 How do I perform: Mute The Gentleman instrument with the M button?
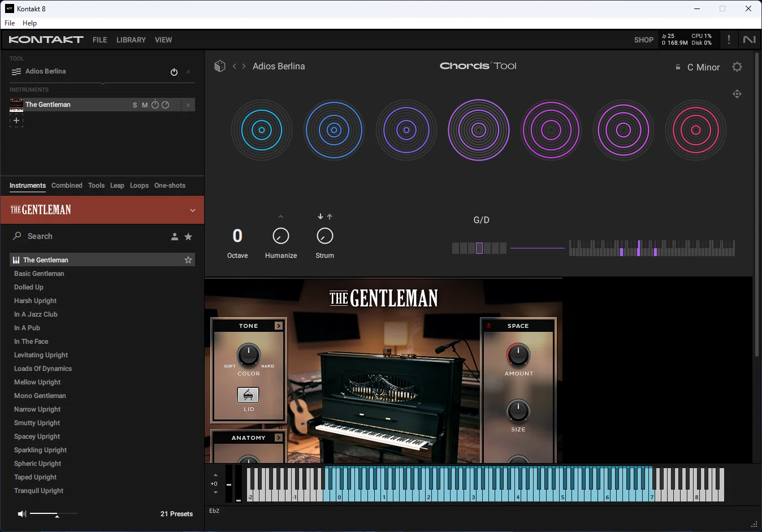(145, 105)
